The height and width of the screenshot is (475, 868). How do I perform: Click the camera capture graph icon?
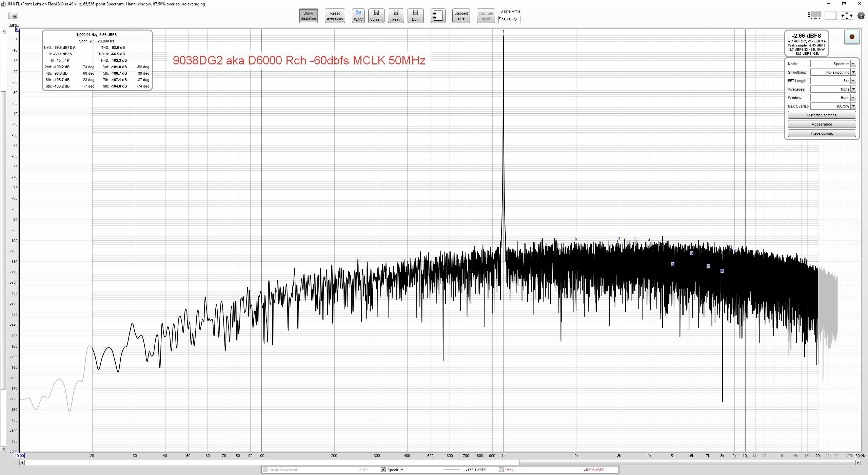[13, 16]
